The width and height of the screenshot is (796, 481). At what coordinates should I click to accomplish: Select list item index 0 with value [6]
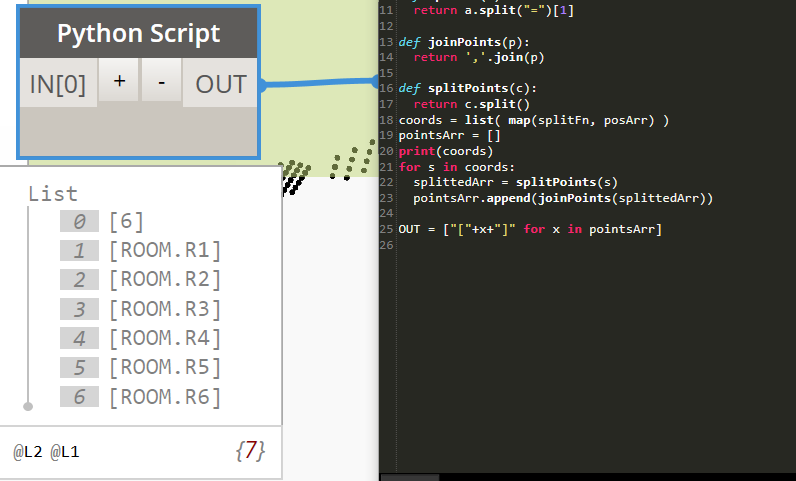coord(126,222)
